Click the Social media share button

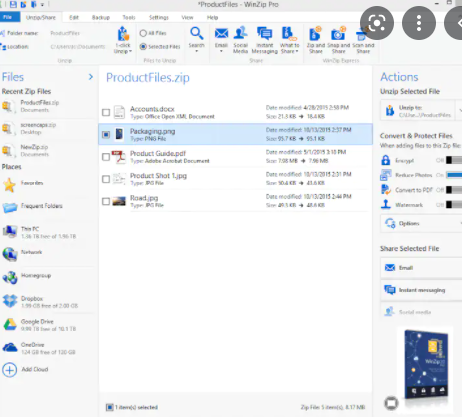click(421, 312)
